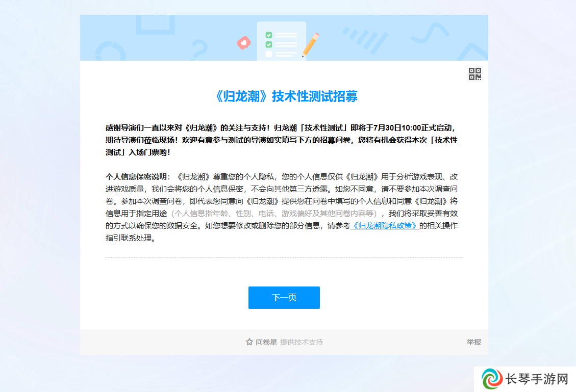
Task: Click the 下一页 button
Action: (284, 298)
